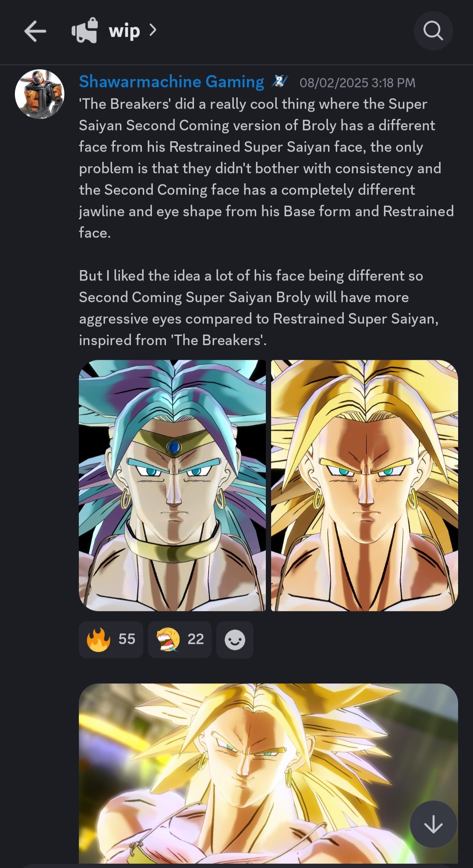Toggle the fire reaction with 55
Viewport: 473px width, 868px height.
point(111,640)
